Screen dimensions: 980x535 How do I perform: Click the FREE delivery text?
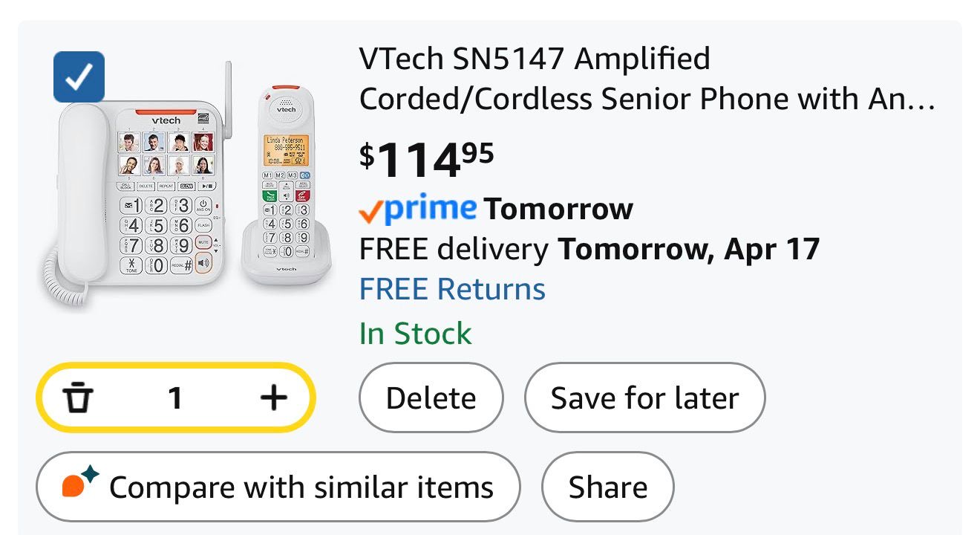[453, 249]
